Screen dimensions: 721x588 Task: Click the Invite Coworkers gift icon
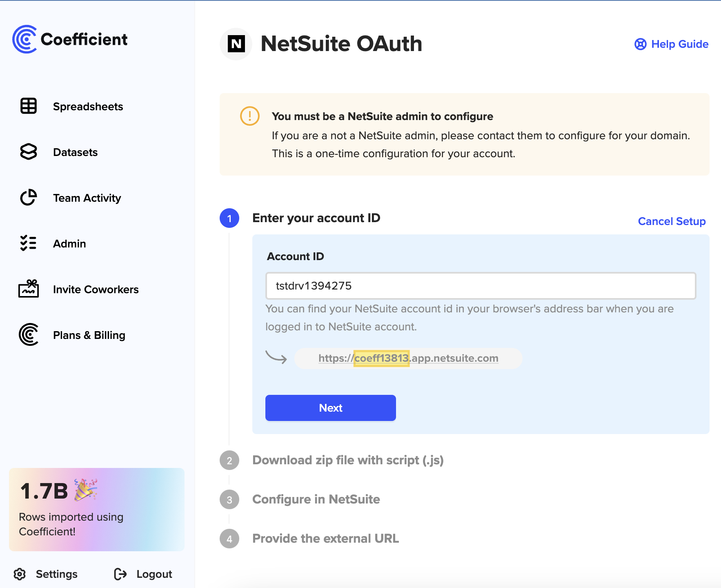pos(29,289)
